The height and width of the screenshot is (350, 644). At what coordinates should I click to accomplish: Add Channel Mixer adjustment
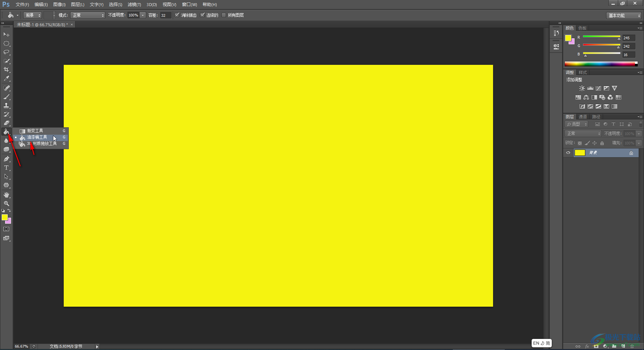tap(610, 97)
